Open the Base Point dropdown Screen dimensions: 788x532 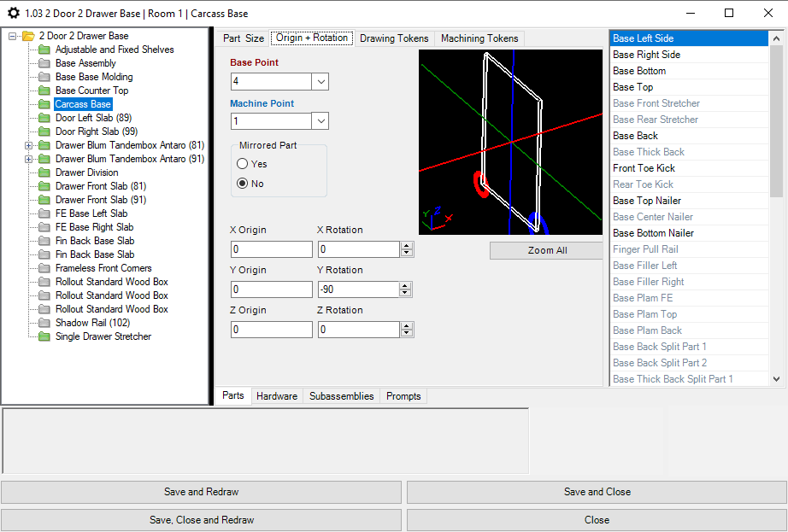coord(320,82)
